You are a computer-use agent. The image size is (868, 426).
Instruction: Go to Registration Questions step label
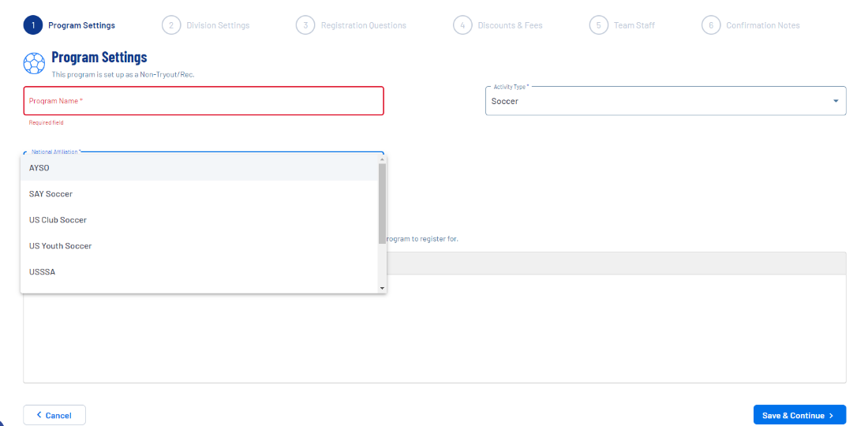pyautogui.click(x=363, y=25)
